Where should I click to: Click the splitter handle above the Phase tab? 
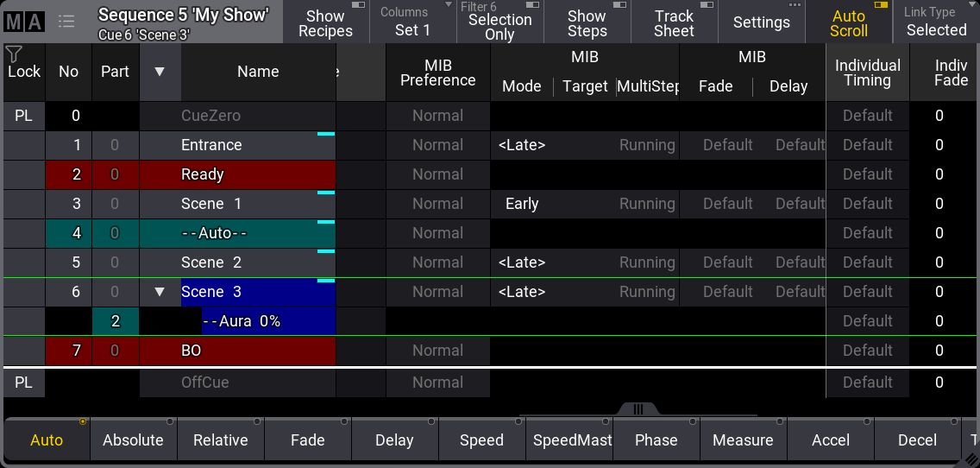point(638,409)
